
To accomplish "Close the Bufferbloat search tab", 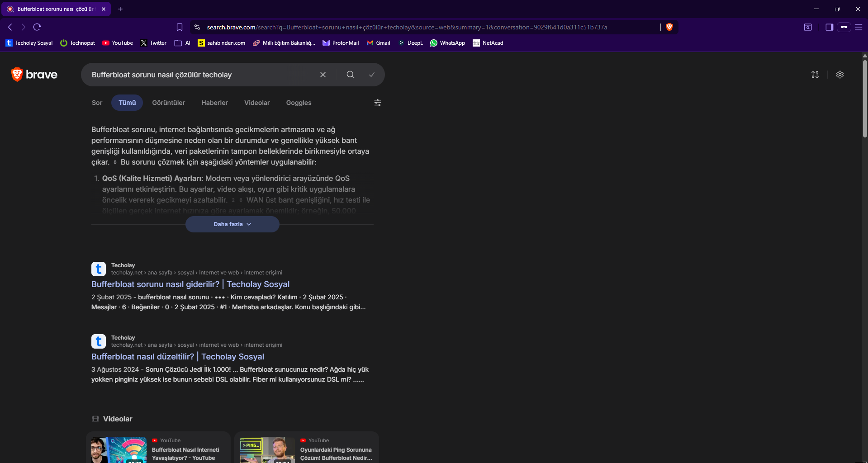I will (104, 9).
